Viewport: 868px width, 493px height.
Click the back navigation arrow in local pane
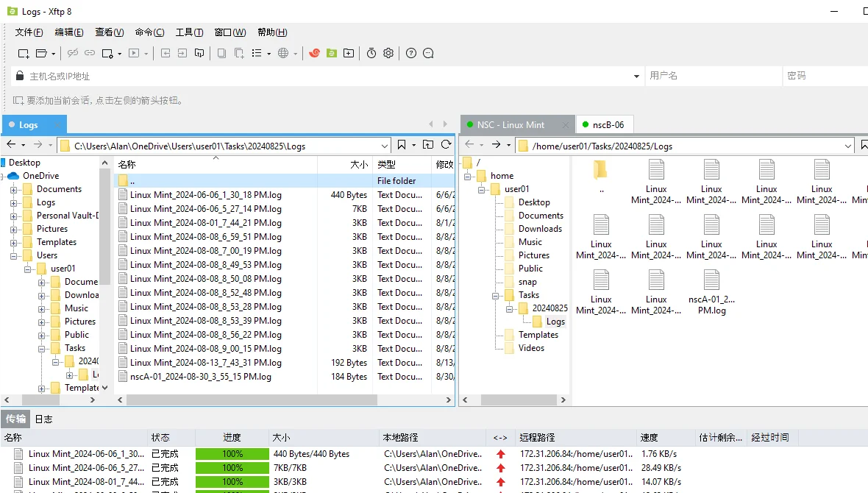coord(13,145)
